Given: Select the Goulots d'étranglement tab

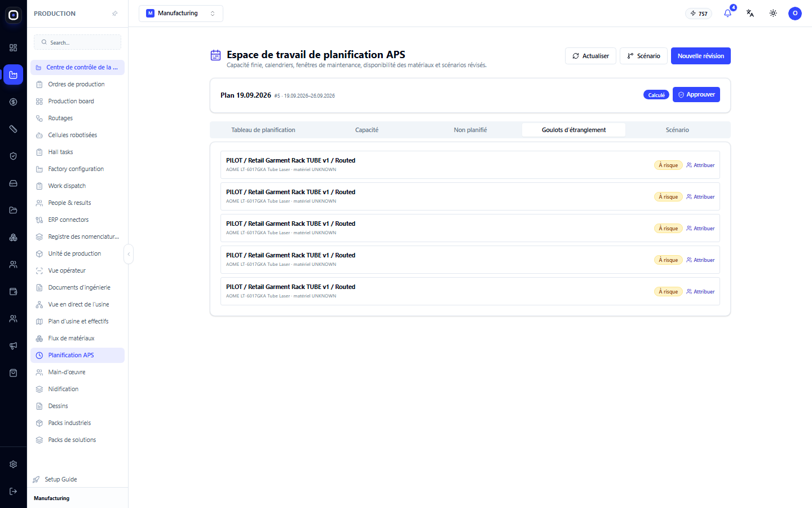Looking at the screenshot, I should [574, 130].
